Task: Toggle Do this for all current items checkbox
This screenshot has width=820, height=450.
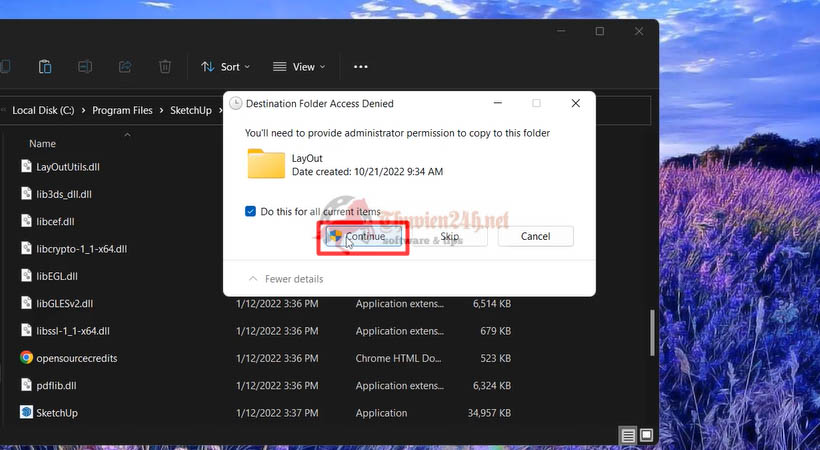Action: click(x=250, y=211)
